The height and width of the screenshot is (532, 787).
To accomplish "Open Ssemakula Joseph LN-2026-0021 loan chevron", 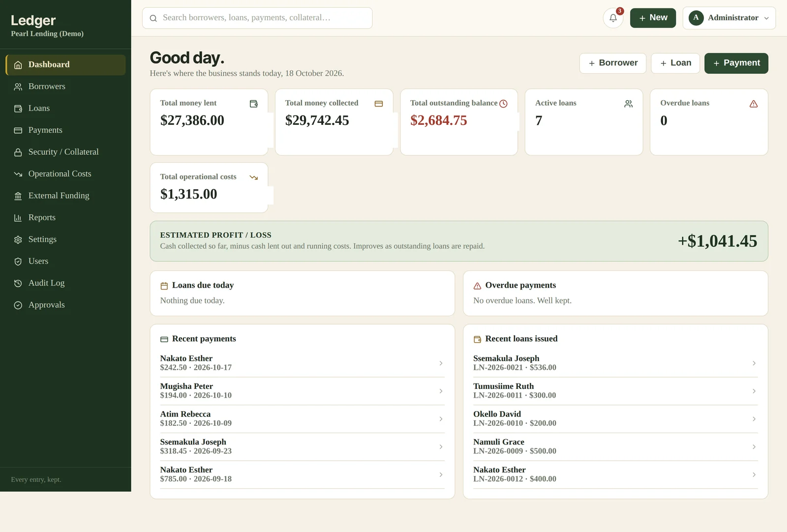I will click(754, 363).
